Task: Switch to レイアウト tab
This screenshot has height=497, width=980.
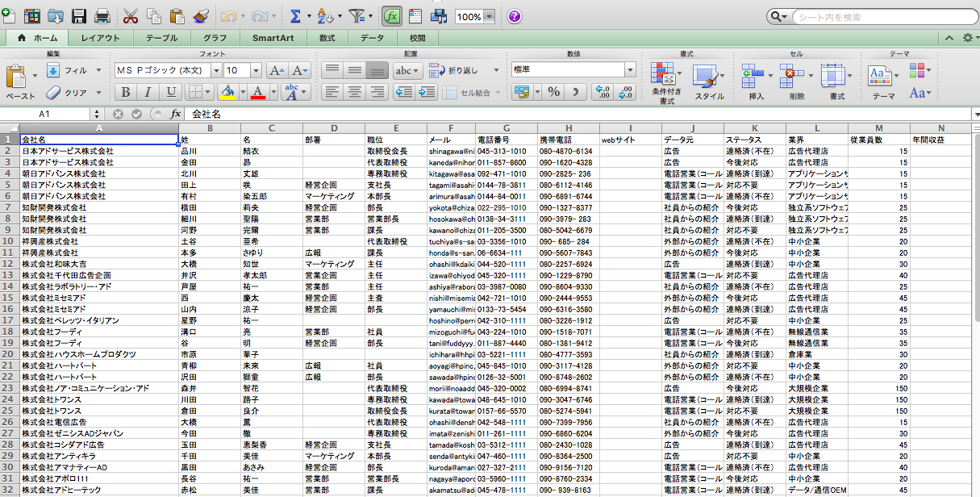Action: [x=101, y=38]
